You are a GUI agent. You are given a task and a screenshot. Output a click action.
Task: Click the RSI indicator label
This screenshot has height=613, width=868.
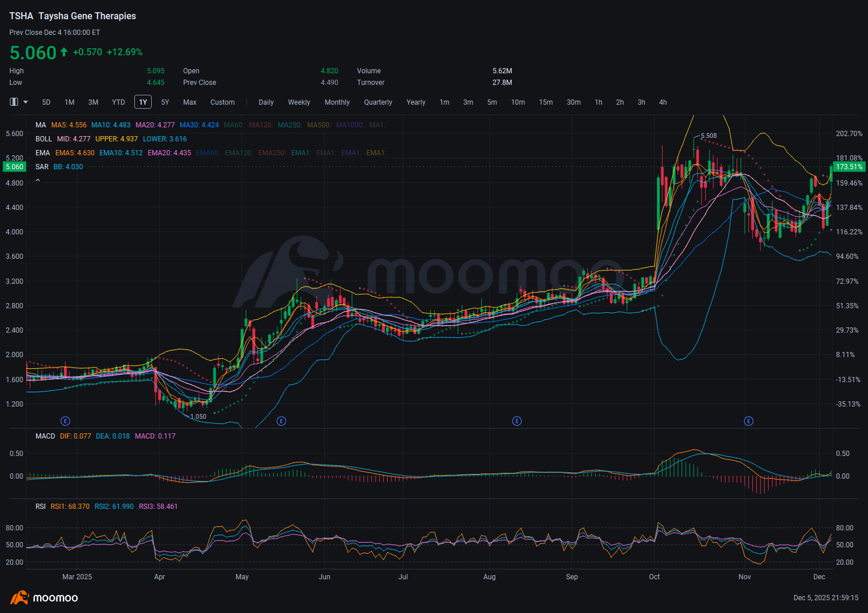(41, 507)
